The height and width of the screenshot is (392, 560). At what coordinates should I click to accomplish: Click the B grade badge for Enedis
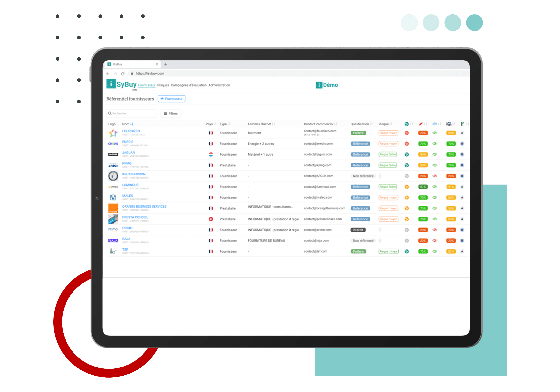pyautogui.click(x=462, y=144)
